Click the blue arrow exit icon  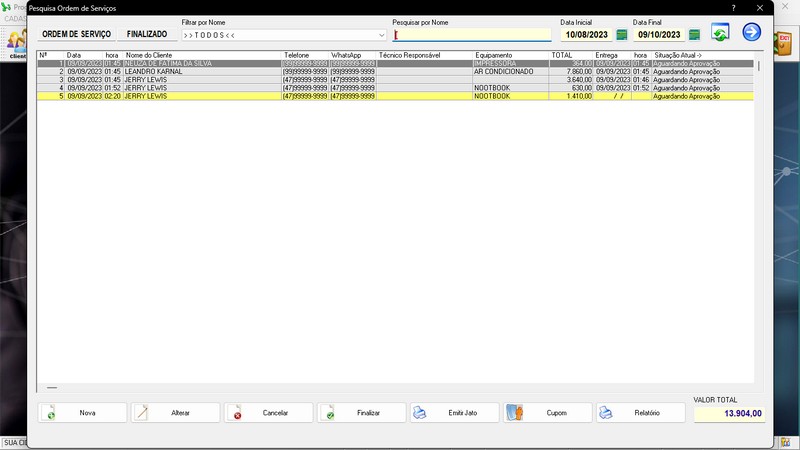(751, 32)
